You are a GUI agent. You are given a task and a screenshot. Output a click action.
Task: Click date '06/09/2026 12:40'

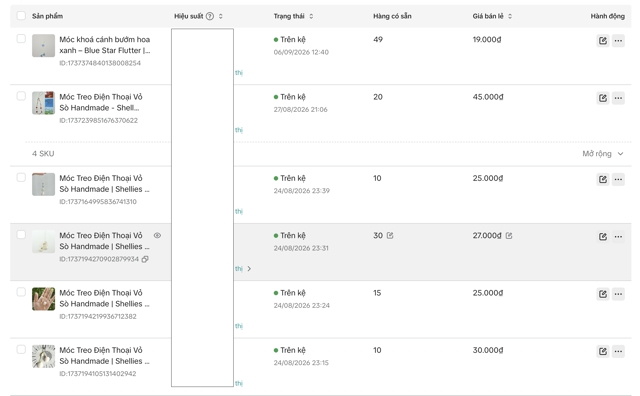point(301,52)
